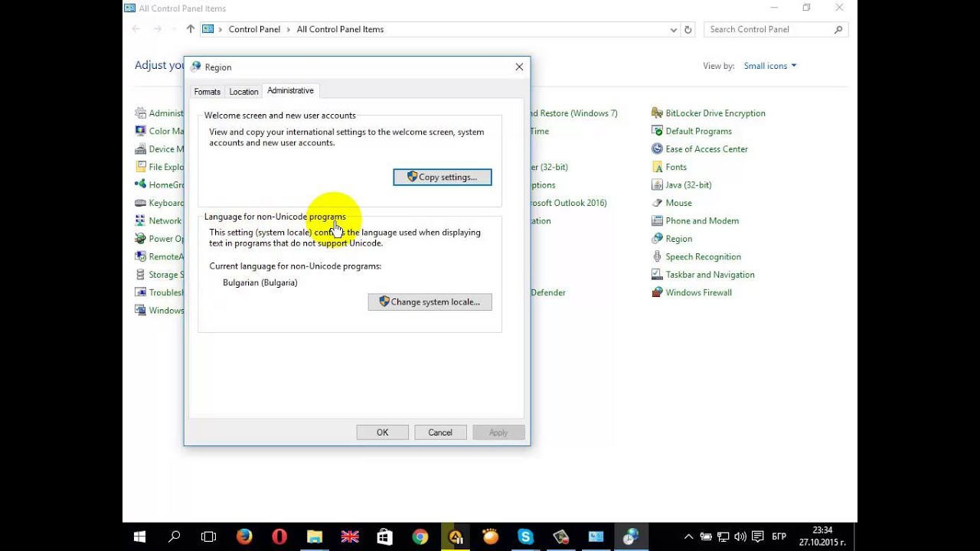Open Windows Store from the taskbar
980x551 pixels.
(385, 536)
